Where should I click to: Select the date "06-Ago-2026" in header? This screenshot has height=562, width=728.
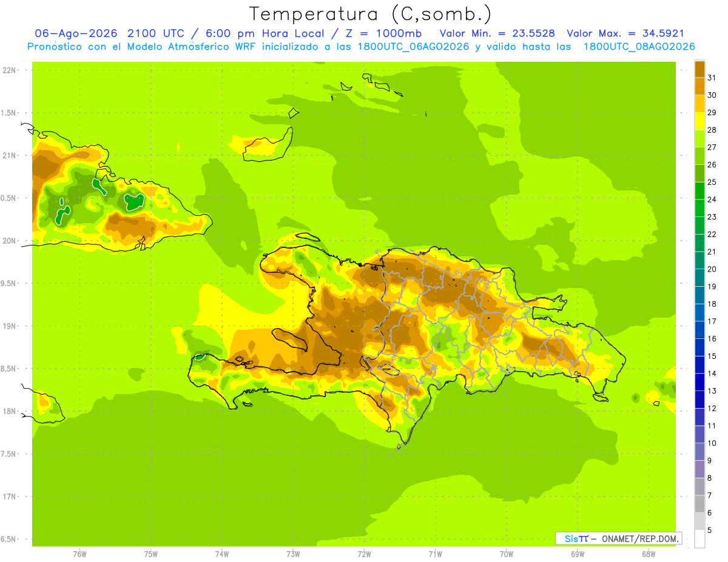pos(77,33)
